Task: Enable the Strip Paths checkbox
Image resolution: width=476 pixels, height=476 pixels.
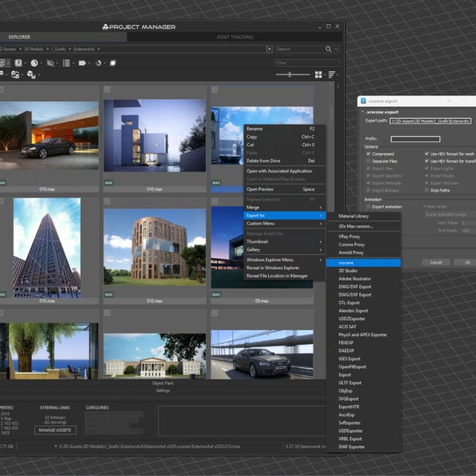Action: 426,190
